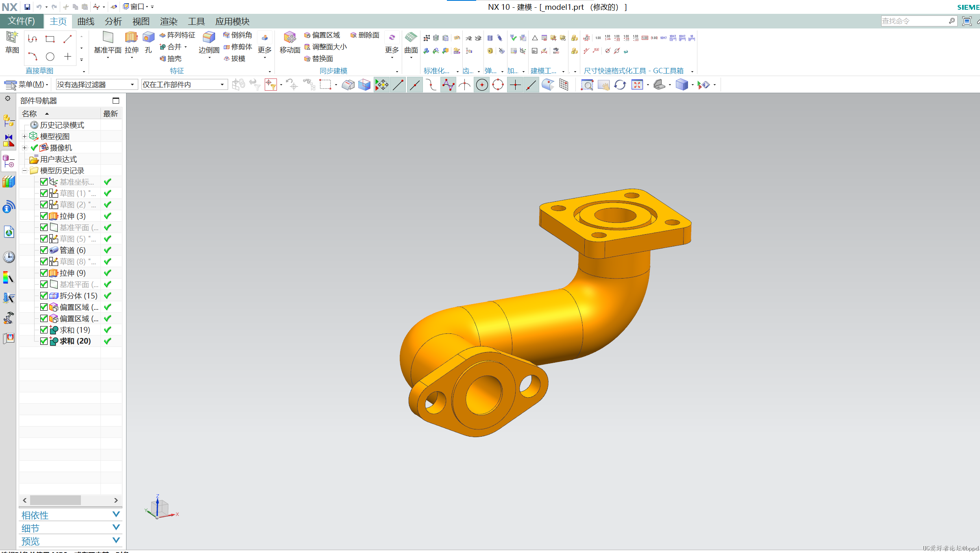Screen dimensions: 980x553
Task: Uncheck the 拉伸 (3) feature checkbox
Action: (x=44, y=216)
